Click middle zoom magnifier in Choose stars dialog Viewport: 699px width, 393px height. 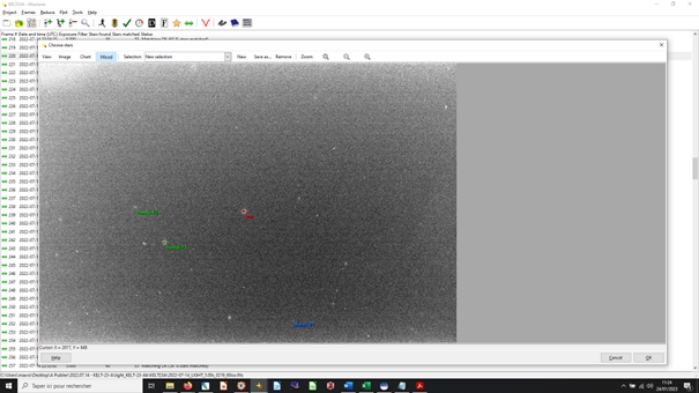click(346, 57)
